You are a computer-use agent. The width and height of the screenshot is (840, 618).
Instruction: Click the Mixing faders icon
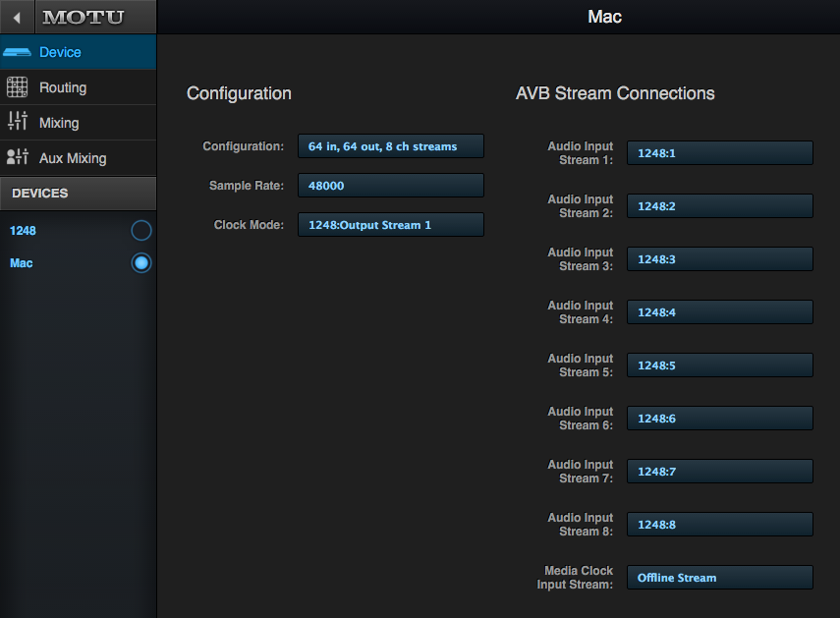(17, 121)
